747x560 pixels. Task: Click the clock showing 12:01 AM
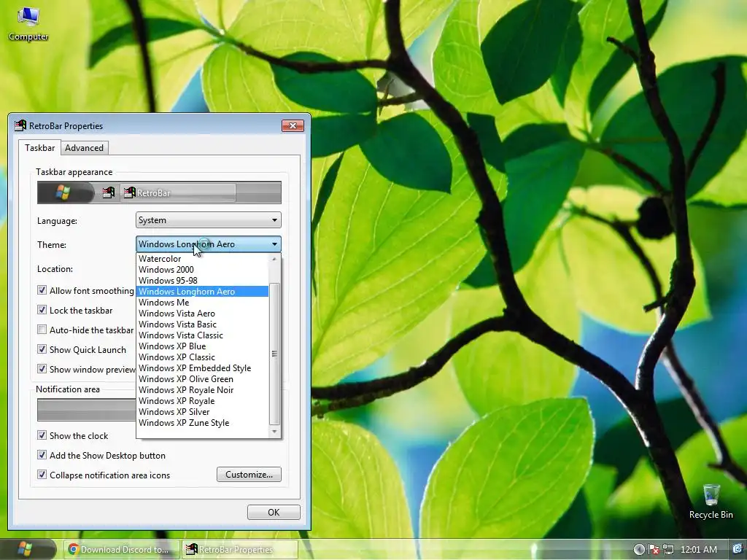[698, 550]
